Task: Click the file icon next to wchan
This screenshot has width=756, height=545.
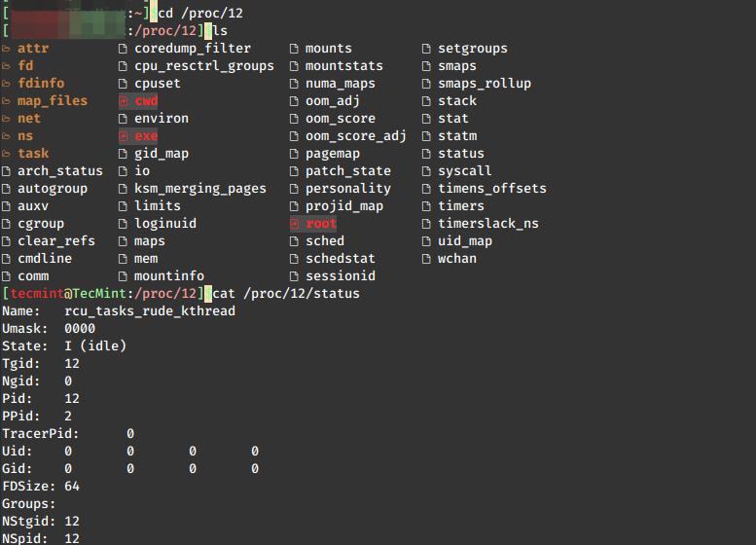Action: [427, 259]
